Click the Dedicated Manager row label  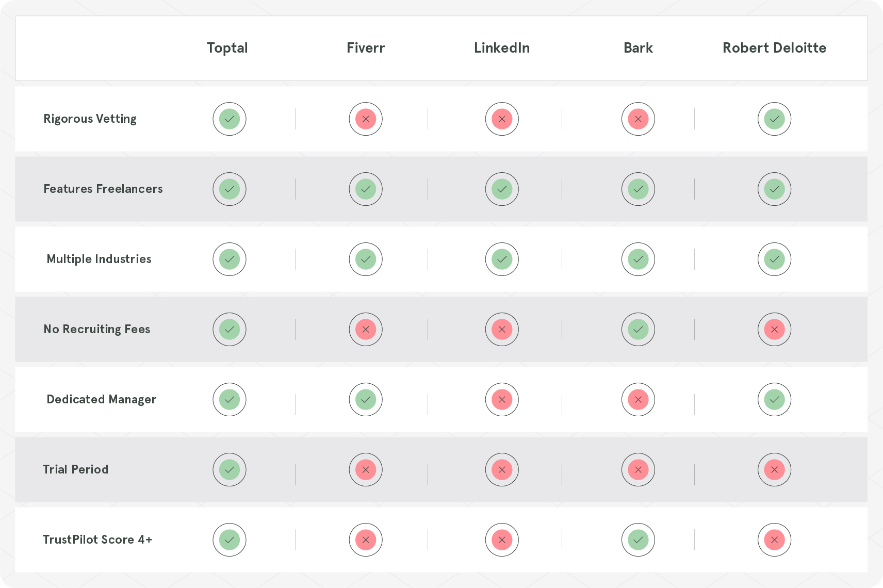[x=102, y=400]
